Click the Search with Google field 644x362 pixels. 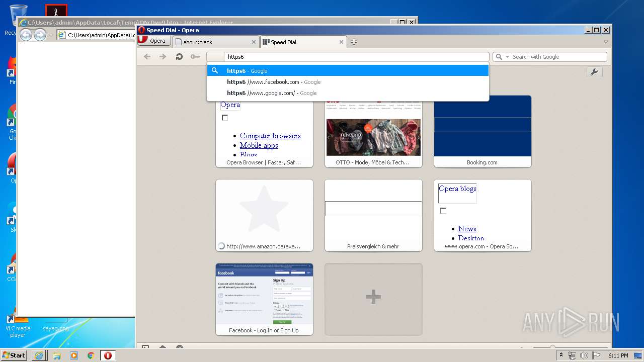click(x=558, y=57)
